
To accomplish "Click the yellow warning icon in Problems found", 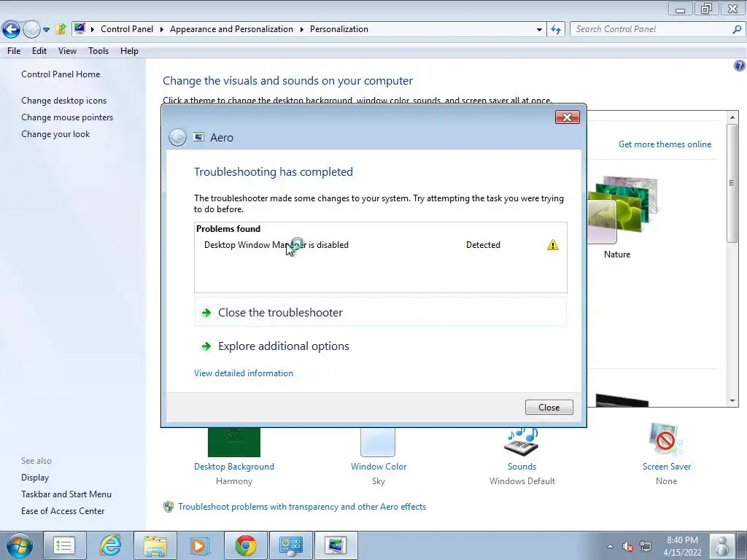I will click(x=553, y=245).
